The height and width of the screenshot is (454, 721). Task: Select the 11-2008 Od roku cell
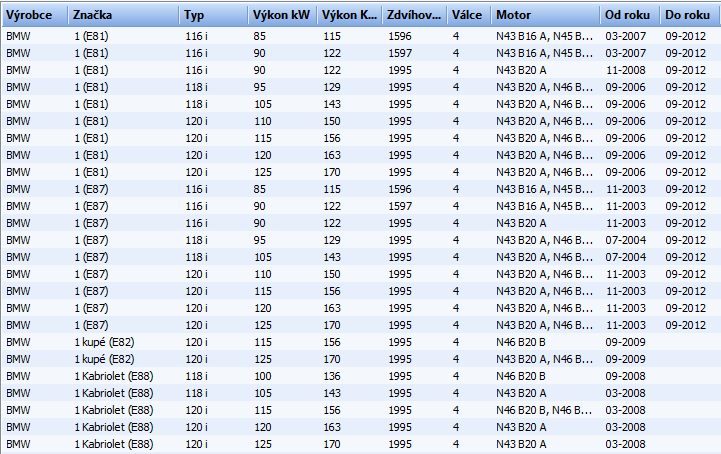click(625, 70)
